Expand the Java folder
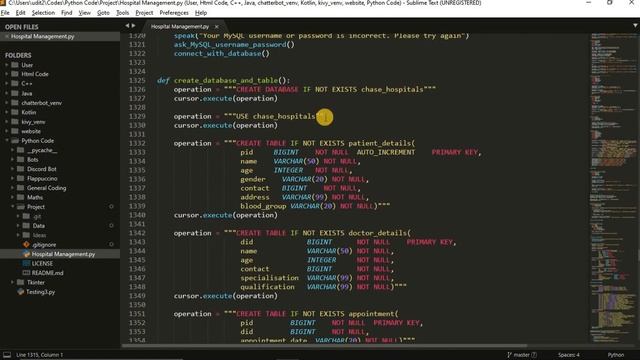 pyautogui.click(x=7, y=93)
